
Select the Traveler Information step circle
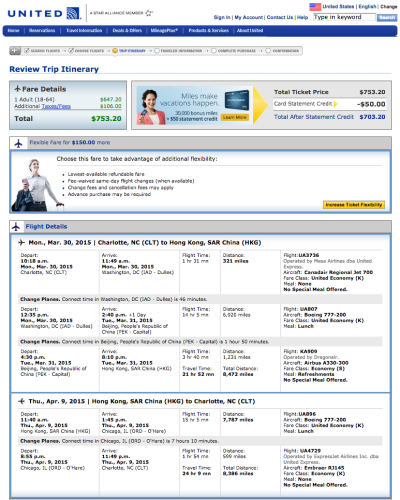click(x=157, y=51)
